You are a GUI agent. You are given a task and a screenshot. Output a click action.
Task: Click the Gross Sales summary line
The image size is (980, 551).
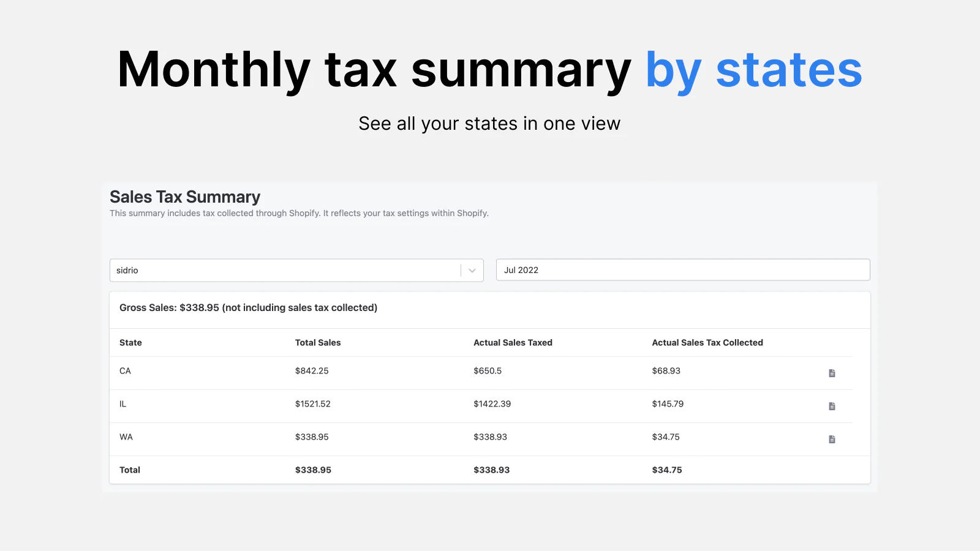pyautogui.click(x=248, y=308)
